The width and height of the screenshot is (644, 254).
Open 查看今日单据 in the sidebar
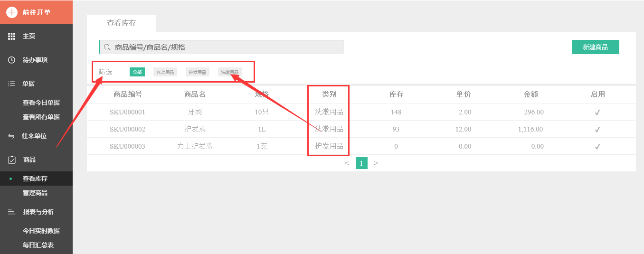(x=41, y=103)
